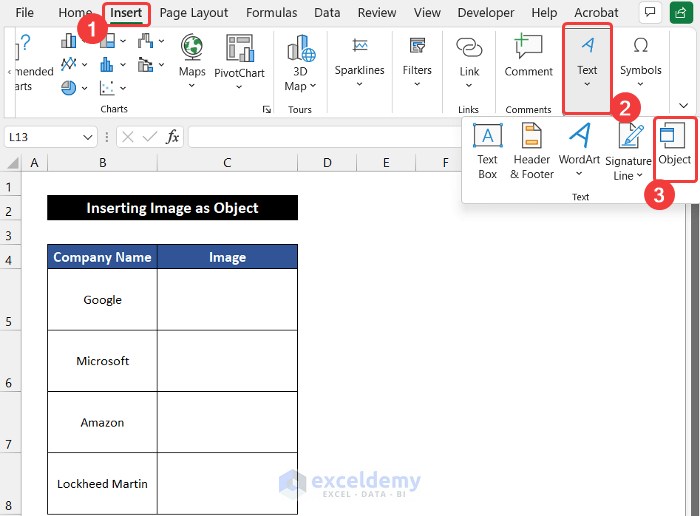Viewport: 700px width, 516px height.
Task: Select row 5 header
Action: point(9,300)
